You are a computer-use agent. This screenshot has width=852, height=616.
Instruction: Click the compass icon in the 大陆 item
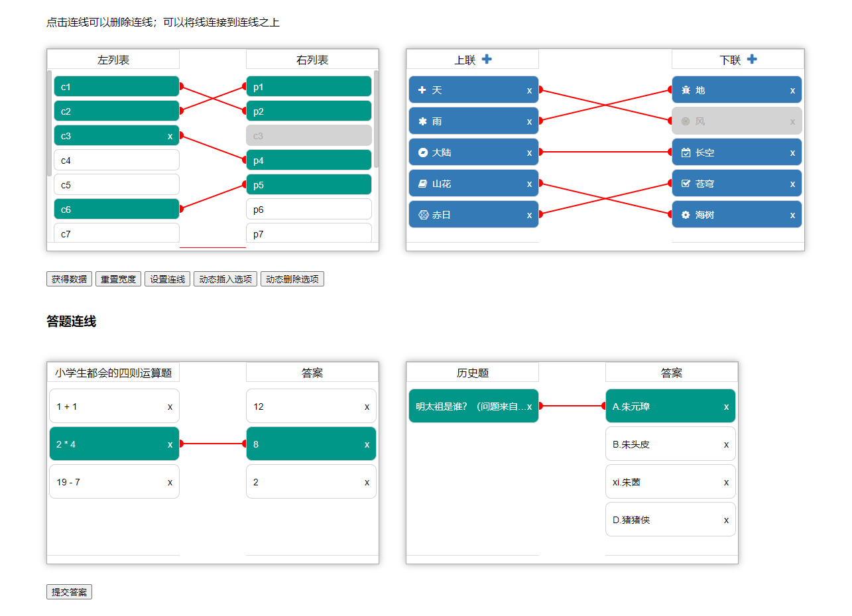(423, 153)
